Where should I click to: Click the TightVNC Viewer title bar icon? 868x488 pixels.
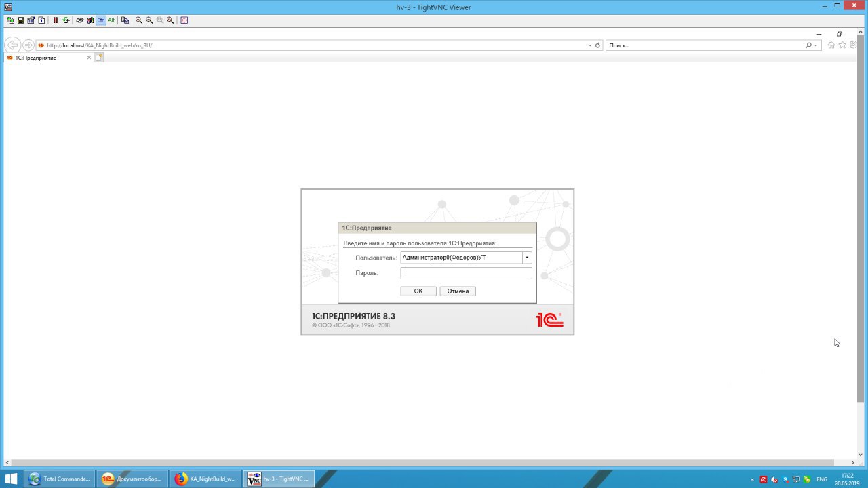click(x=8, y=7)
